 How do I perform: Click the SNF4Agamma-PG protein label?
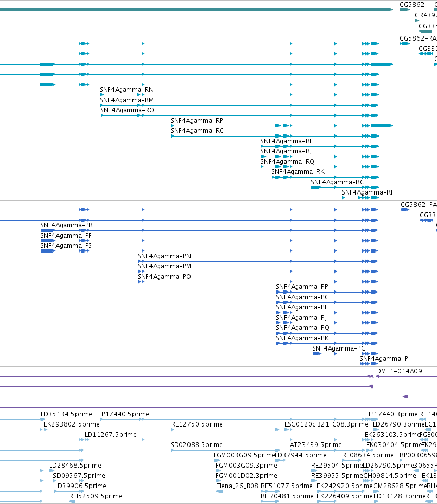pos(339,349)
